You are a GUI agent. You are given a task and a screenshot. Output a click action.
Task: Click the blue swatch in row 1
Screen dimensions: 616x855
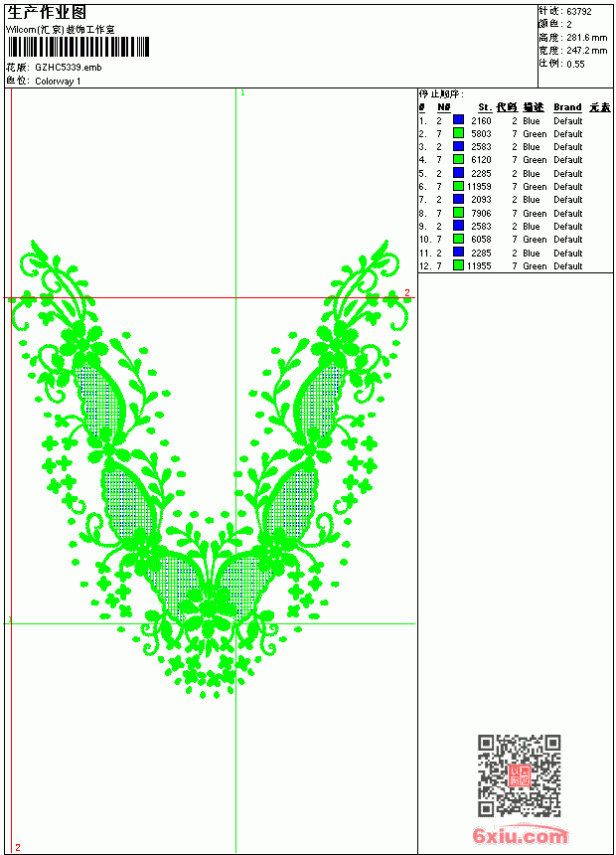458,120
